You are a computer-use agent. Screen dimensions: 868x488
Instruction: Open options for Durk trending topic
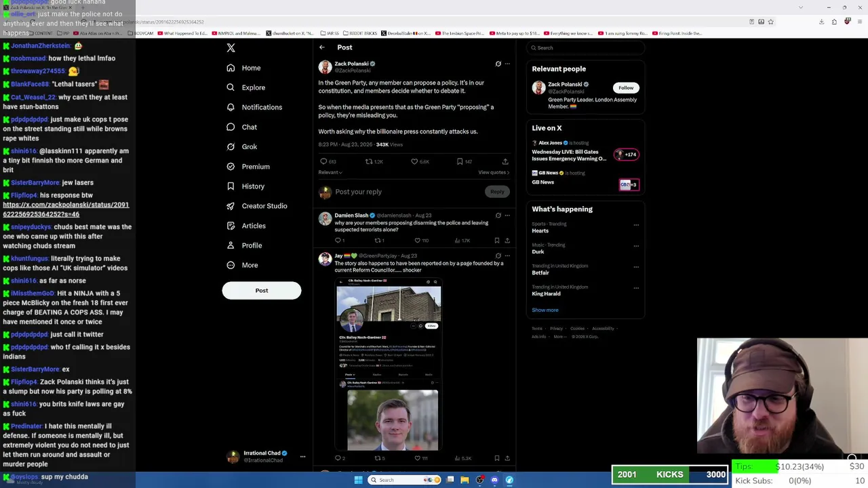(636, 246)
